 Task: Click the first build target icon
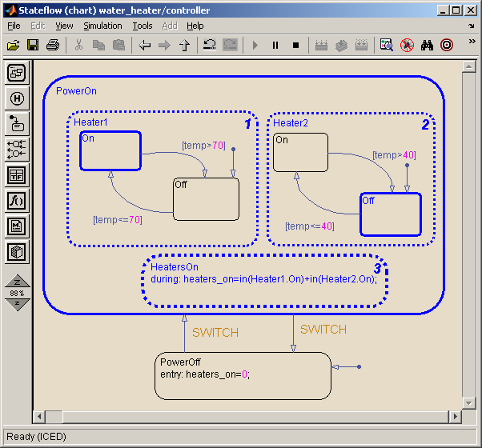[x=321, y=46]
